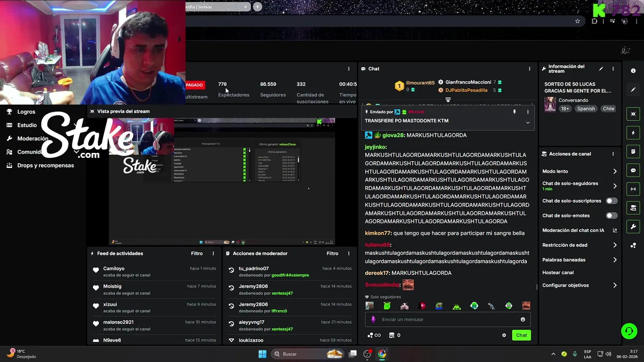Open Acciones de moderador options menu
The image size is (644, 362).
point(349,253)
